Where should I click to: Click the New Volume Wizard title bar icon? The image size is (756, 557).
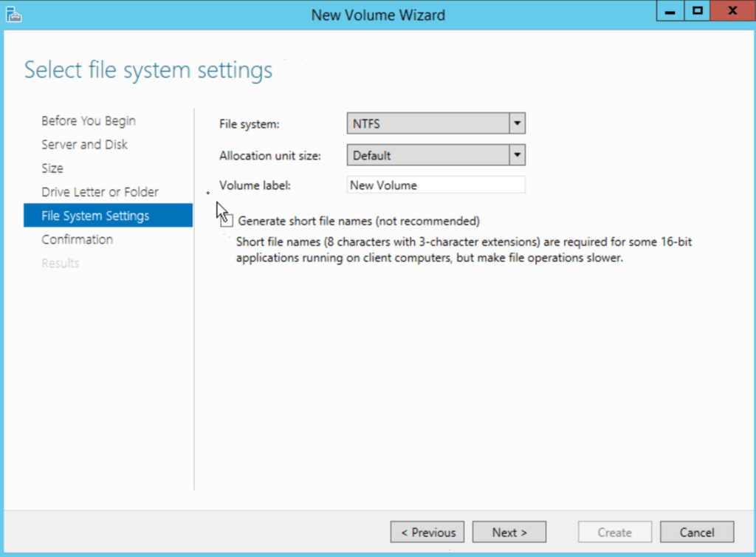click(13, 13)
